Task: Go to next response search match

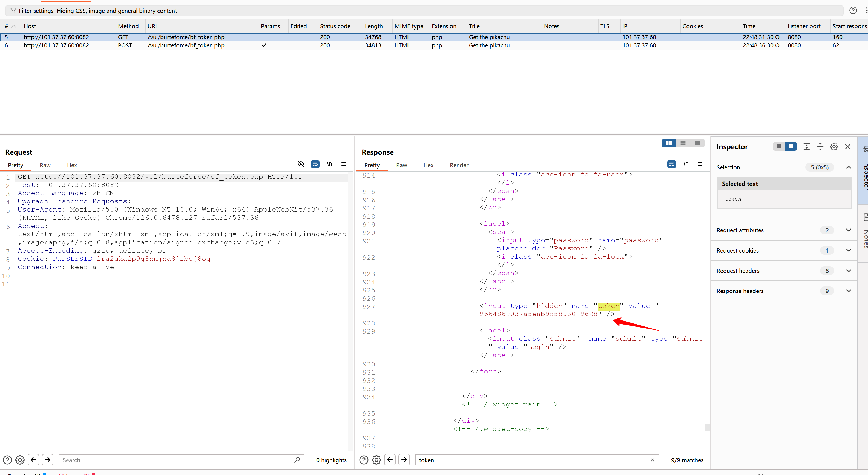Action: click(x=404, y=459)
